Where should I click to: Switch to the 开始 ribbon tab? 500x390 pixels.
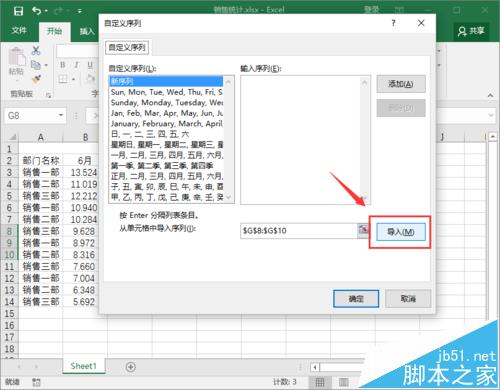[x=54, y=32]
